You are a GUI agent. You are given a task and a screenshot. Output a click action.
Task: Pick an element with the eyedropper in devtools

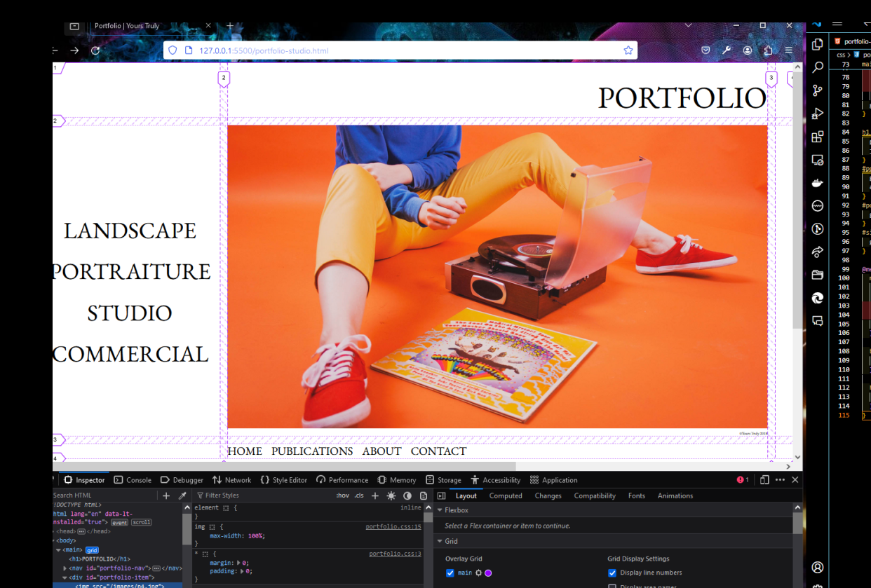(x=182, y=495)
